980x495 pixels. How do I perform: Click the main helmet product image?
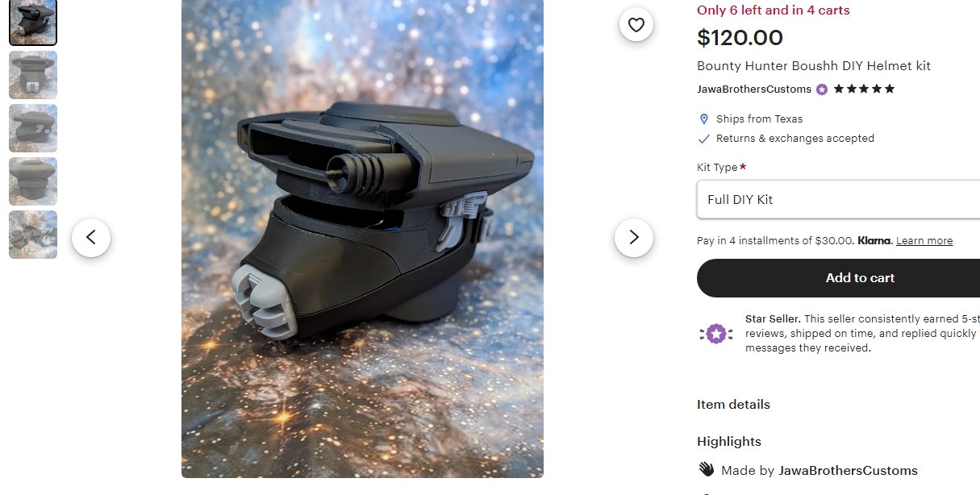click(x=362, y=239)
